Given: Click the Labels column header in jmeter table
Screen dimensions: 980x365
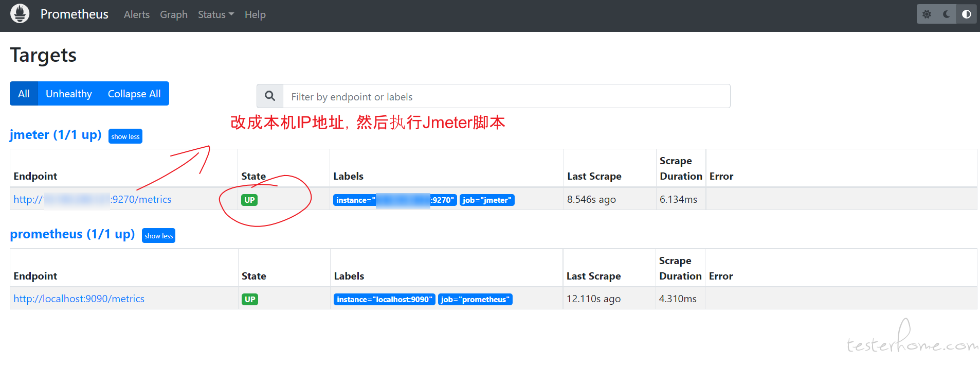Looking at the screenshot, I should coord(348,176).
